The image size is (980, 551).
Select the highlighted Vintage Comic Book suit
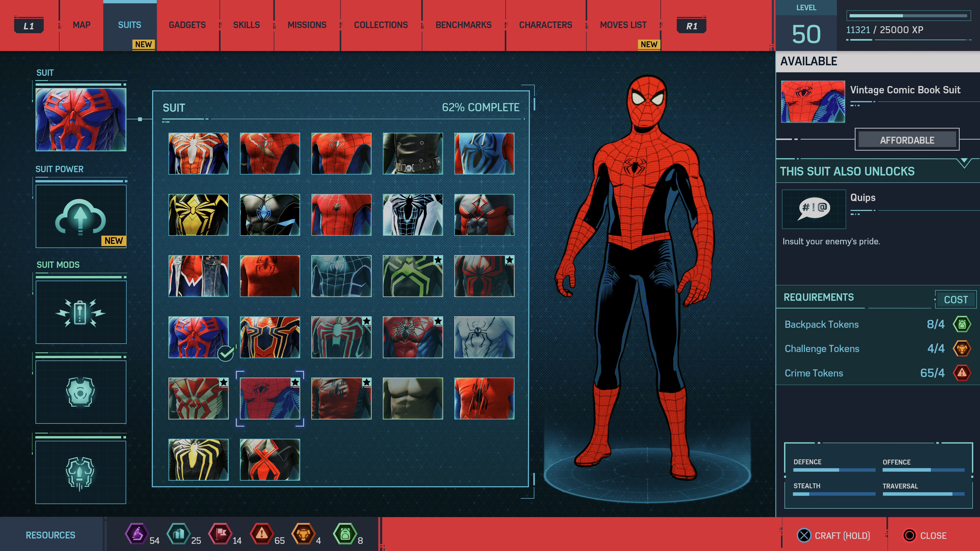[x=270, y=398]
